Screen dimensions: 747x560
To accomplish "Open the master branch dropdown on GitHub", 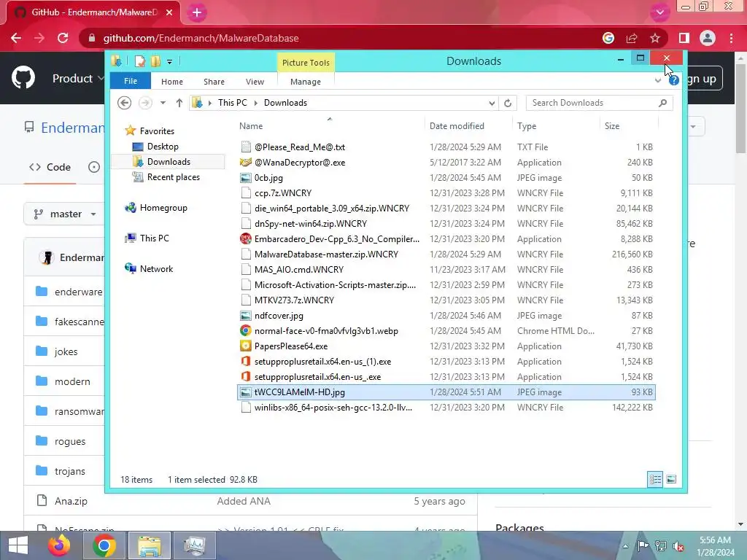I will 65,214.
